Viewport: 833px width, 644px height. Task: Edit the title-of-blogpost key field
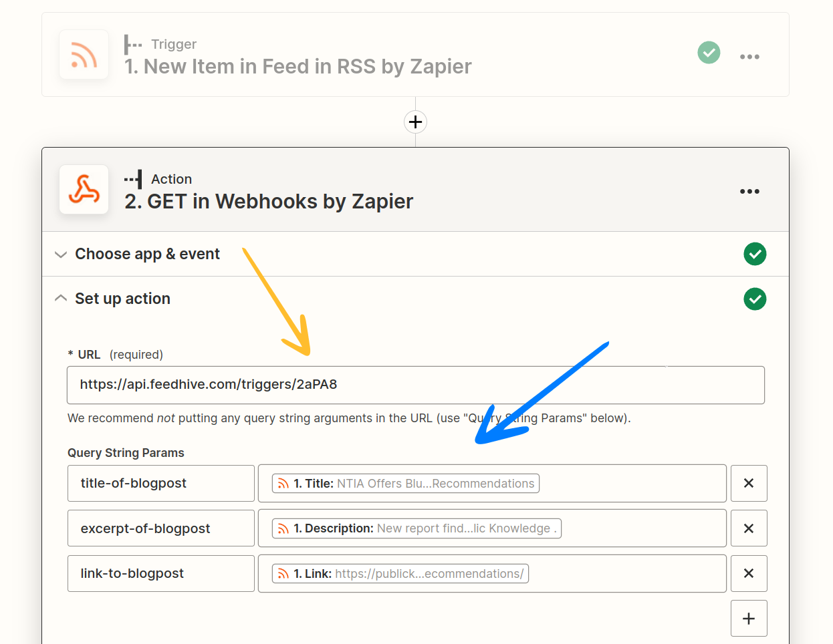160,483
